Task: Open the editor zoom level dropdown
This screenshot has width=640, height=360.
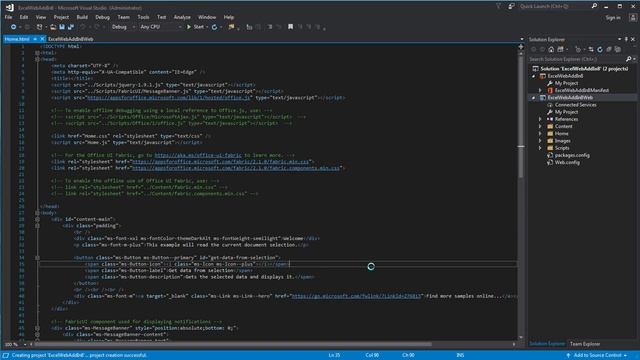Action: tap(24, 344)
